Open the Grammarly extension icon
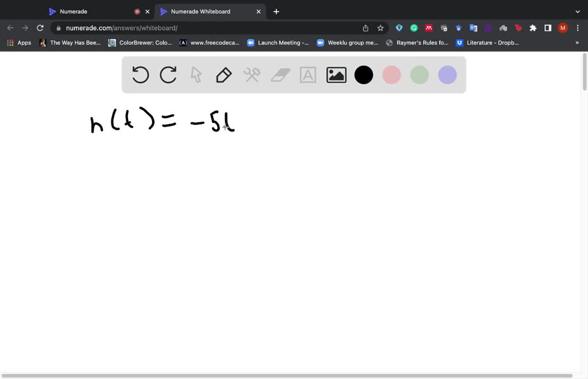This screenshot has width=588, height=379. [x=414, y=28]
